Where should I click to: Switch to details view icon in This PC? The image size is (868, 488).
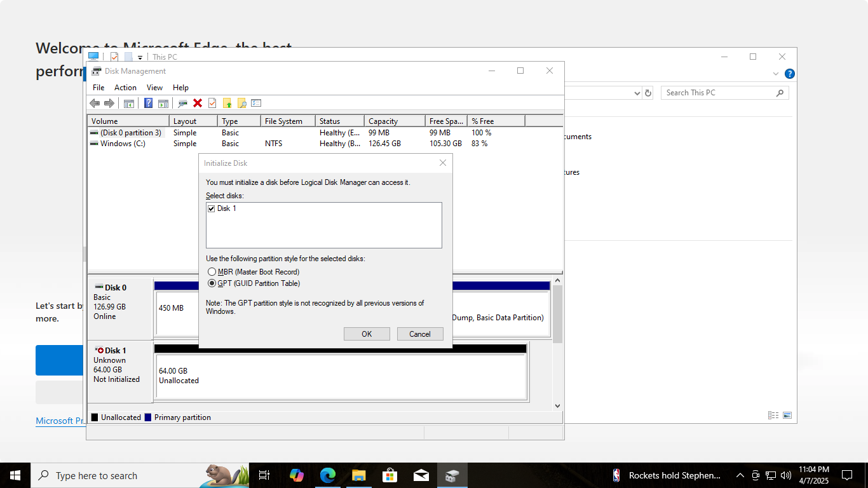click(x=773, y=416)
